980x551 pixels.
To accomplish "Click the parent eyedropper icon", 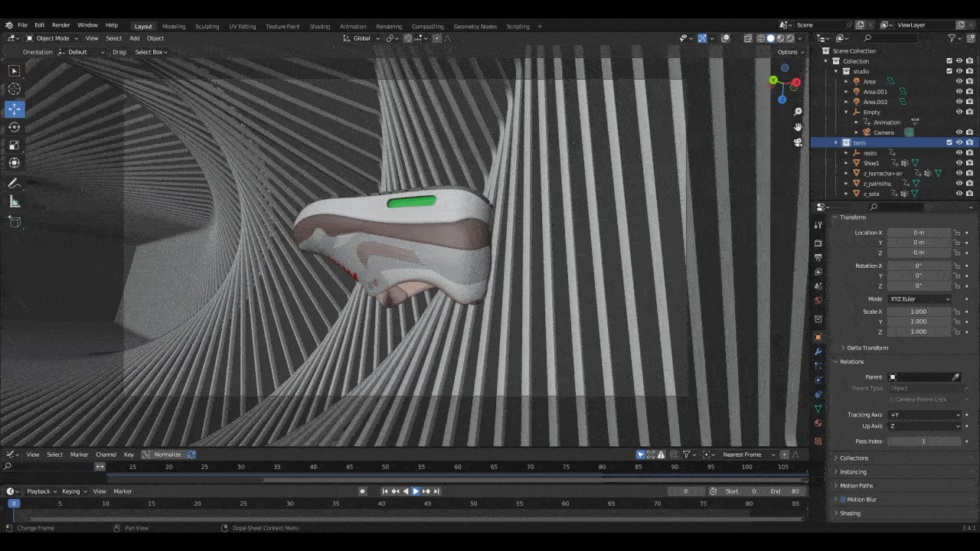I will [x=955, y=377].
